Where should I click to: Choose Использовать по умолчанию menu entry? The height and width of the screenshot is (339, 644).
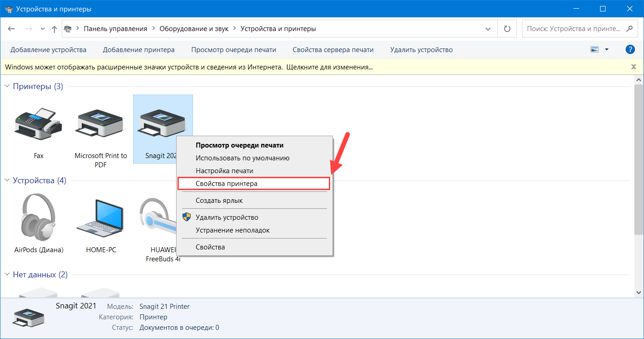coord(255,158)
